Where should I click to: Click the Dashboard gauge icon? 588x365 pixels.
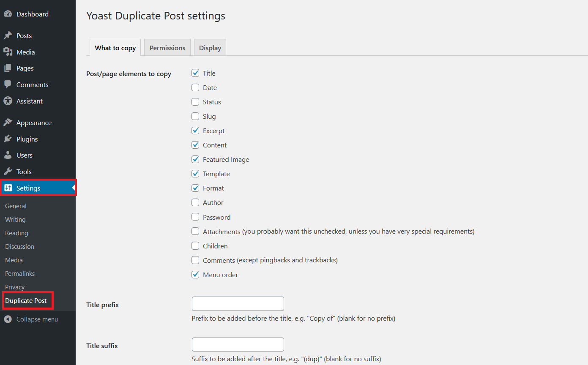coord(8,14)
